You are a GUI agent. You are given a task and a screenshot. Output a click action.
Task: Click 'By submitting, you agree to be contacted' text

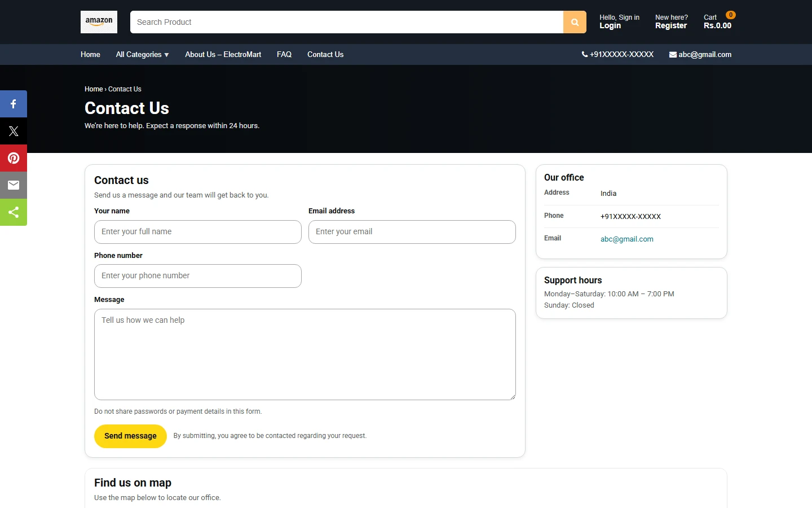(270, 436)
